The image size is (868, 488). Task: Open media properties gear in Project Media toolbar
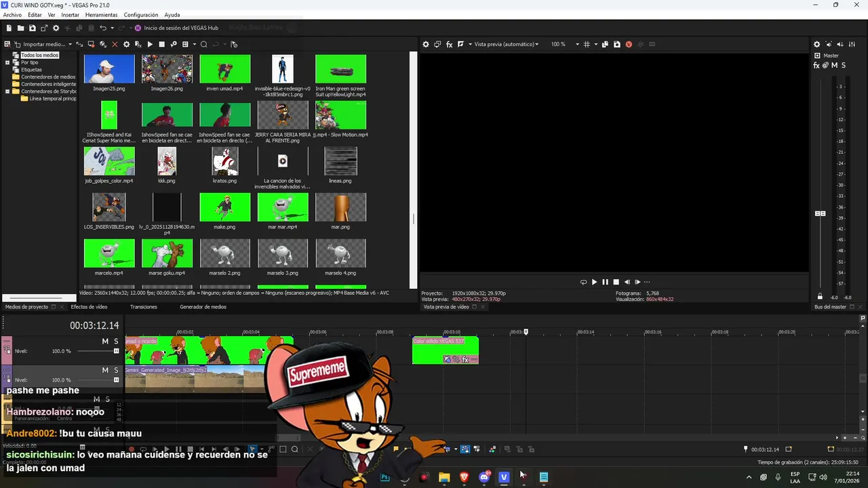tap(126, 44)
